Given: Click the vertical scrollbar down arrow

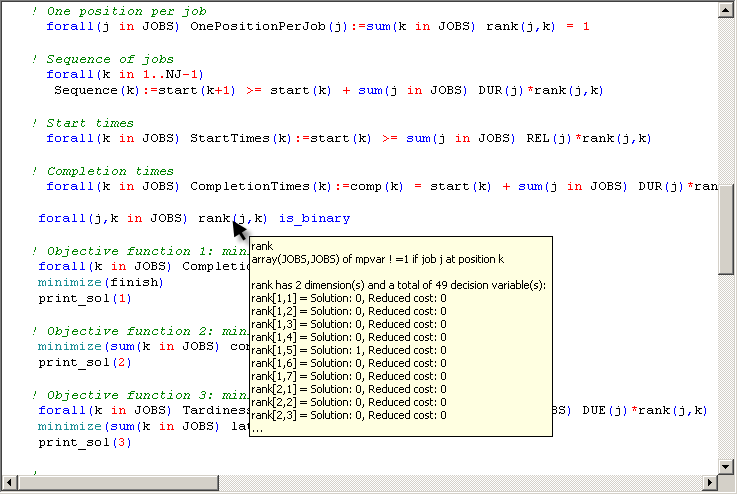Looking at the screenshot, I should click(x=726, y=465).
